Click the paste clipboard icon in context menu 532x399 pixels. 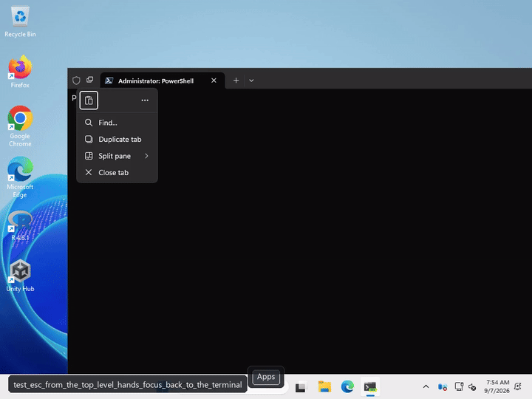[89, 100]
